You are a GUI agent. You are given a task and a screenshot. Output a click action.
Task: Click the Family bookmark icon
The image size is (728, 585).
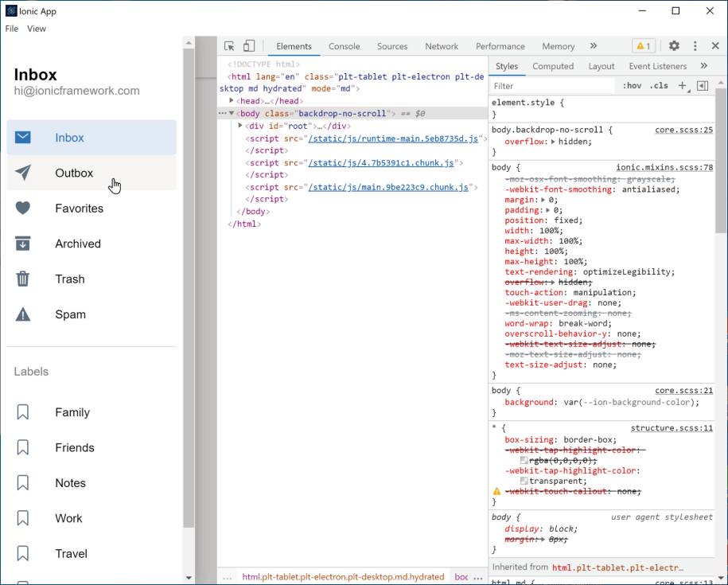click(x=23, y=412)
